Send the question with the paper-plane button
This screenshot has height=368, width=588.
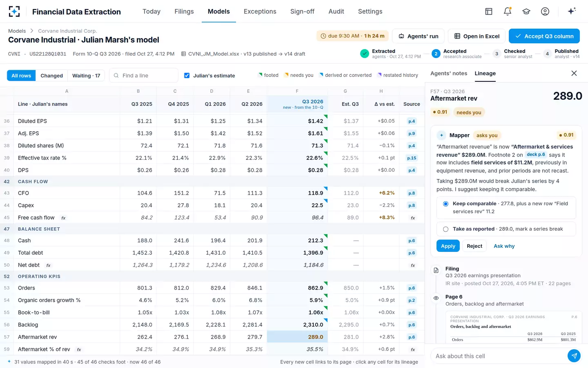574,356
